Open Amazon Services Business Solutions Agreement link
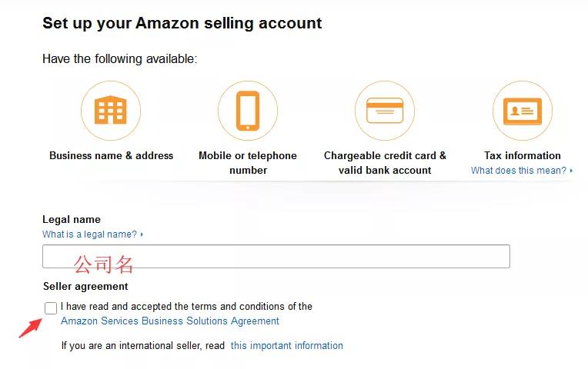 click(x=170, y=321)
